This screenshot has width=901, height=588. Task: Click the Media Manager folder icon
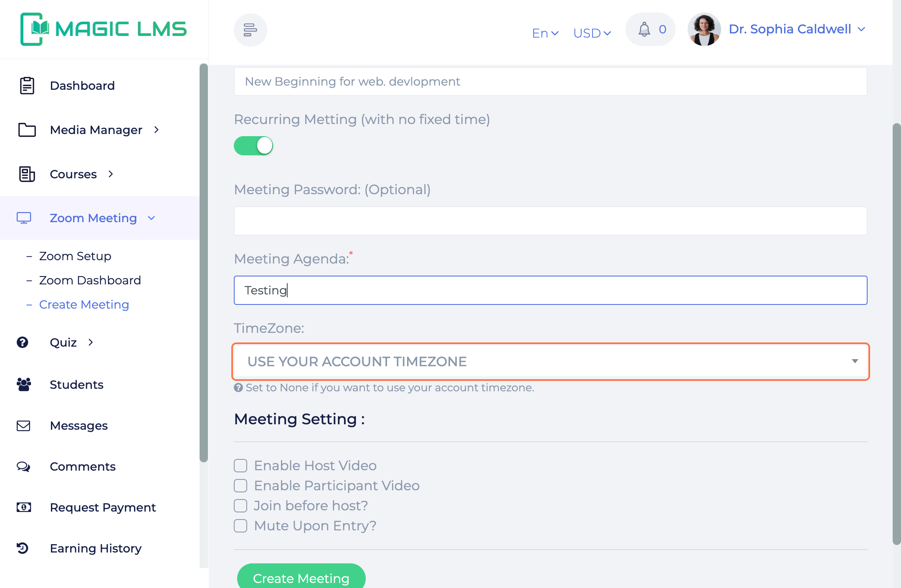coord(27,130)
